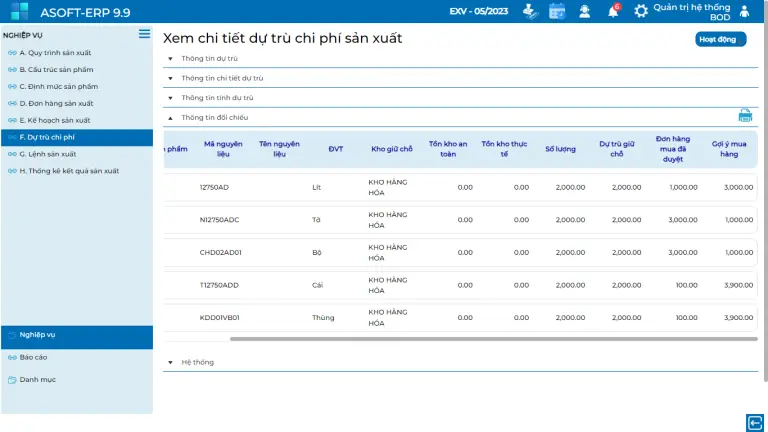Print the comparison table with printer icon
768x432 pixels.
click(x=745, y=116)
